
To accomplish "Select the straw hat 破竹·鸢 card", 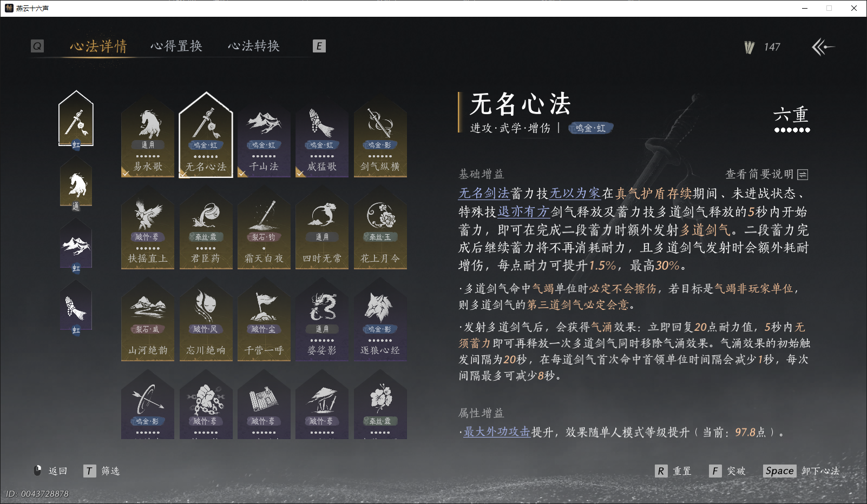I will [322, 404].
